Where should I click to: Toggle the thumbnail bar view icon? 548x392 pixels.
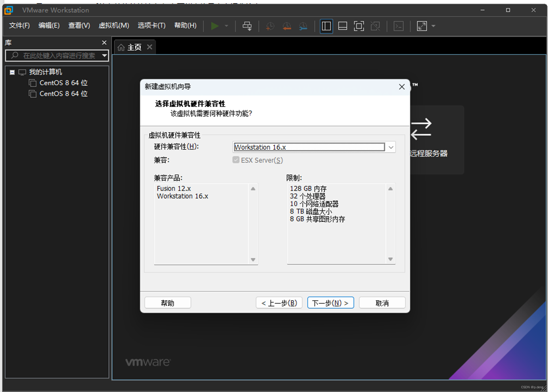[342, 26]
